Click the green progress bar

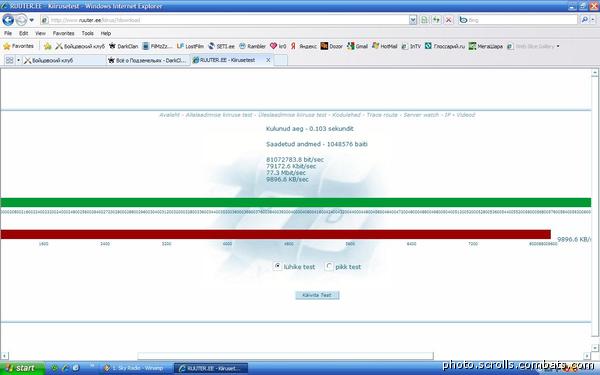click(296, 202)
